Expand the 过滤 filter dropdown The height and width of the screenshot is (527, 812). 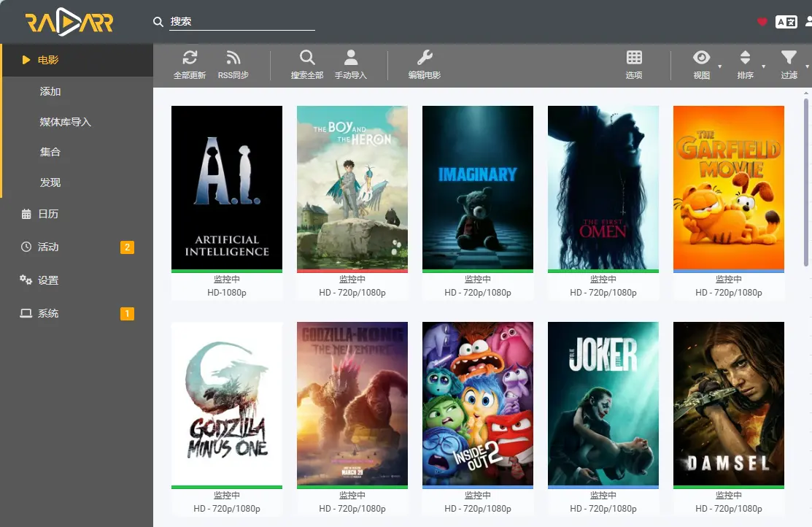(789, 58)
